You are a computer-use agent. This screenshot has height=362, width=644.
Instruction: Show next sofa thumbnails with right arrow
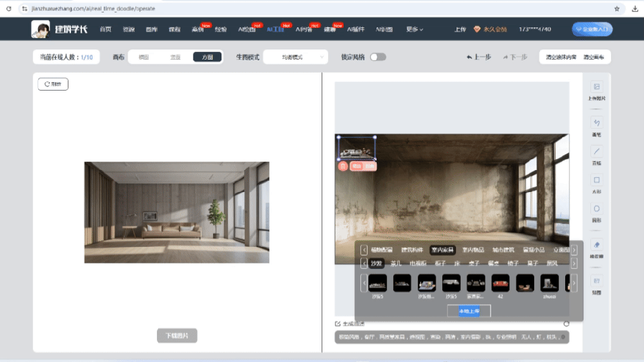[x=574, y=283]
